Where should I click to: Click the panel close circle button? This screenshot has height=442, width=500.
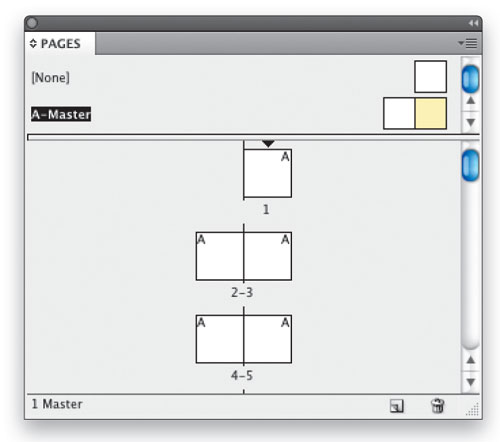pyautogui.click(x=32, y=23)
